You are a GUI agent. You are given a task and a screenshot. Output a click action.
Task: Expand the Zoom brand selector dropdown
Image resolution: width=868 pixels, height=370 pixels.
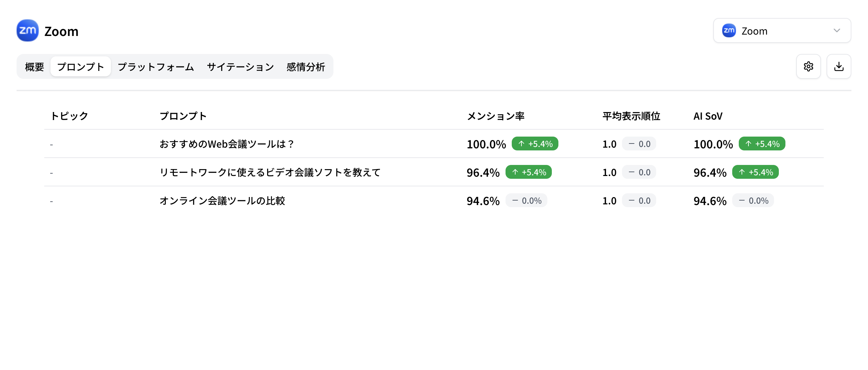pyautogui.click(x=782, y=30)
